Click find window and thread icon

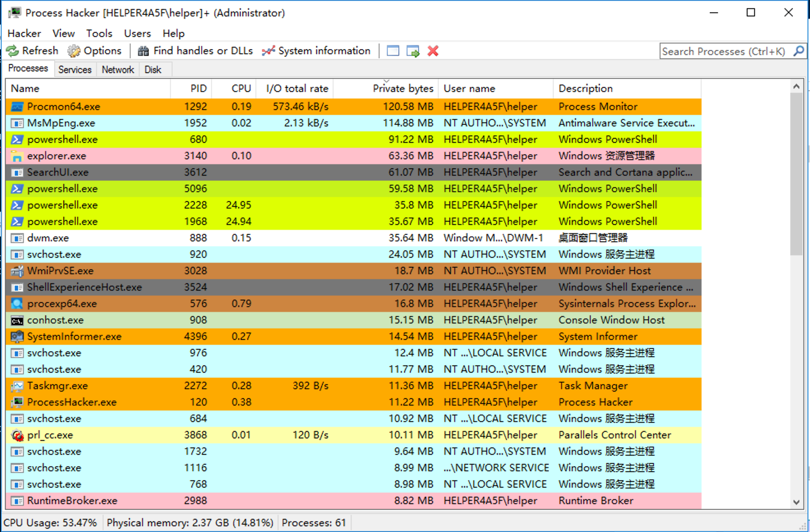tap(413, 51)
